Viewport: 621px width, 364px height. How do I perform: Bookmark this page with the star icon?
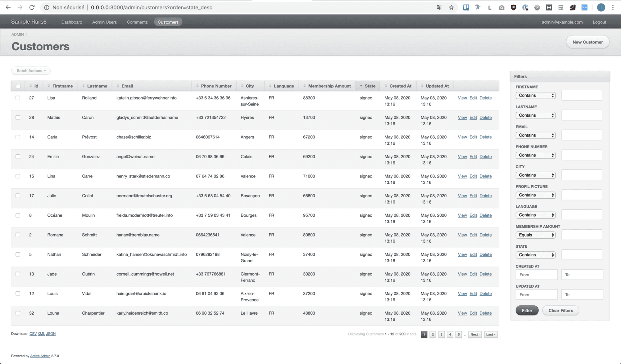coord(451,7)
